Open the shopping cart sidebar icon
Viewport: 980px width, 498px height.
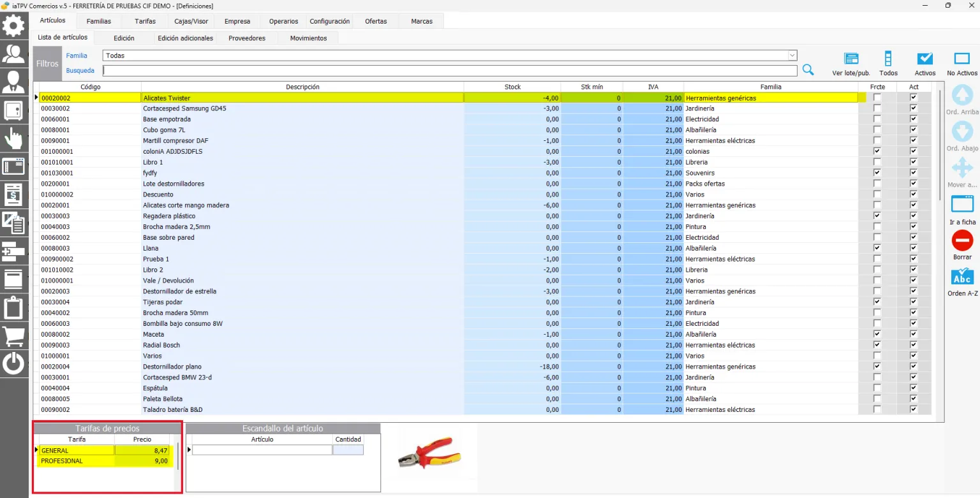pos(14,335)
